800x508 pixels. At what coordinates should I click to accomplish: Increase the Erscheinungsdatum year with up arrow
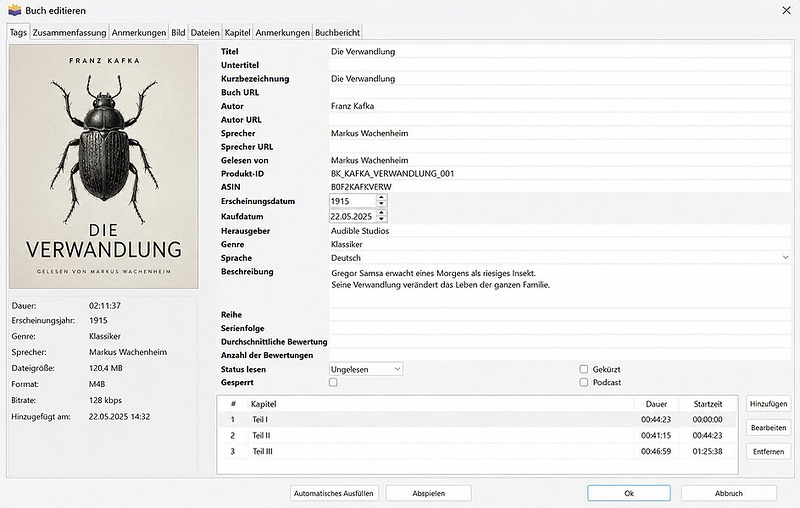click(x=381, y=197)
